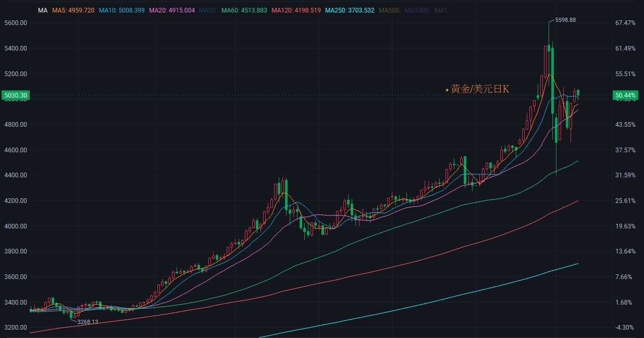Click the 5400.00 price axis label
The image size is (644, 338).
pyautogui.click(x=15, y=49)
